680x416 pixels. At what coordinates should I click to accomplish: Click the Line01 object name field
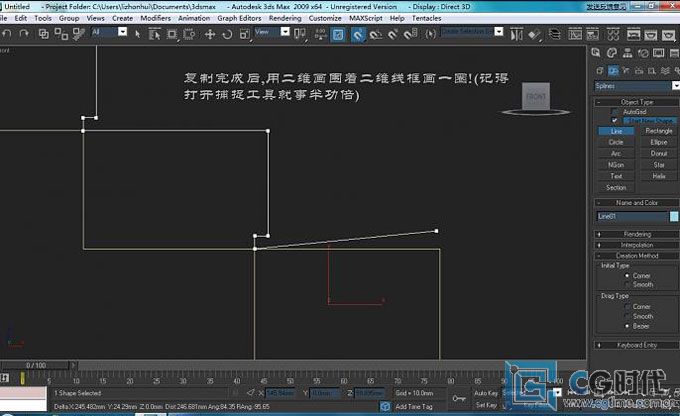(x=632, y=216)
